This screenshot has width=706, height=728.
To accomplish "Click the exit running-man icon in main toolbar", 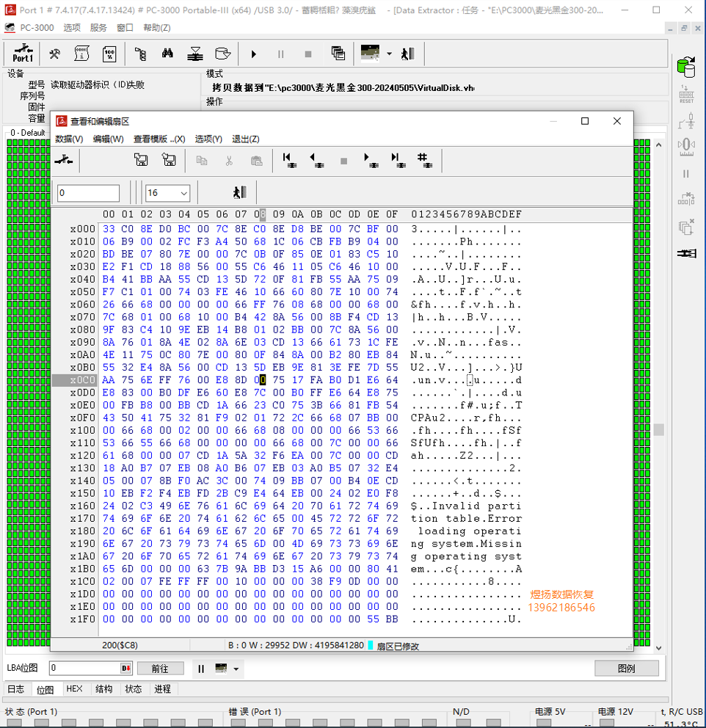I will (x=407, y=54).
